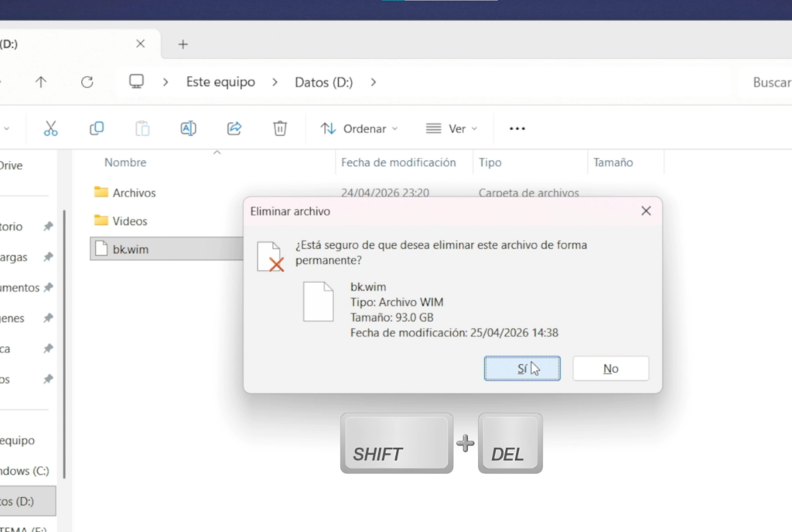Expand chevron after Datos (D:) in address bar
The height and width of the screenshot is (532, 792).
[x=374, y=82]
